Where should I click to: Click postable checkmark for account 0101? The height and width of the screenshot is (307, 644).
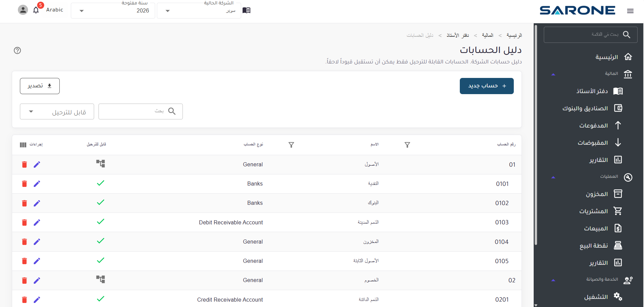coord(101,183)
